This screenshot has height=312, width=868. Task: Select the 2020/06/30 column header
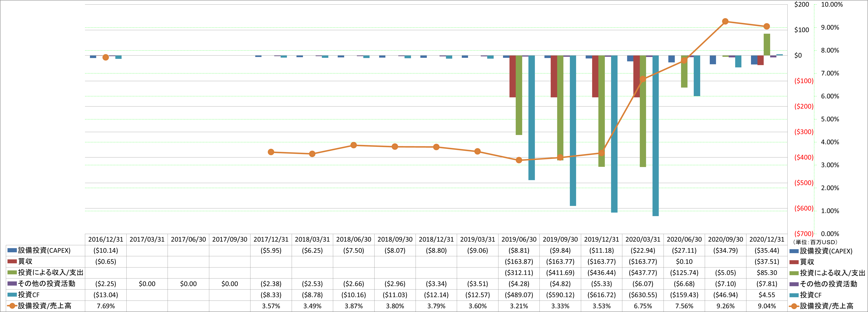pyautogui.click(x=684, y=239)
